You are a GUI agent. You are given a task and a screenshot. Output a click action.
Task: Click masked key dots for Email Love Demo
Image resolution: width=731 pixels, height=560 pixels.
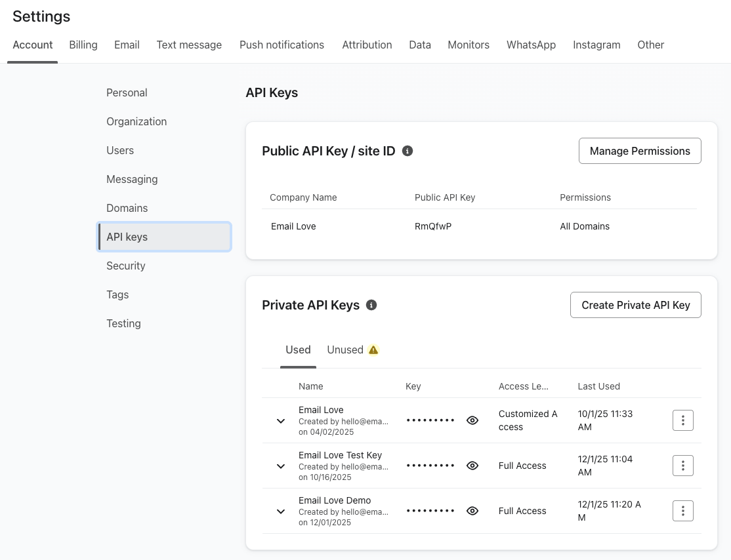tap(430, 511)
